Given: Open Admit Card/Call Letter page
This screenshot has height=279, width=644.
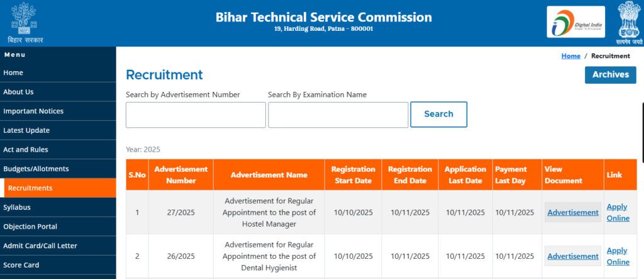Looking at the screenshot, I should pos(40,246).
